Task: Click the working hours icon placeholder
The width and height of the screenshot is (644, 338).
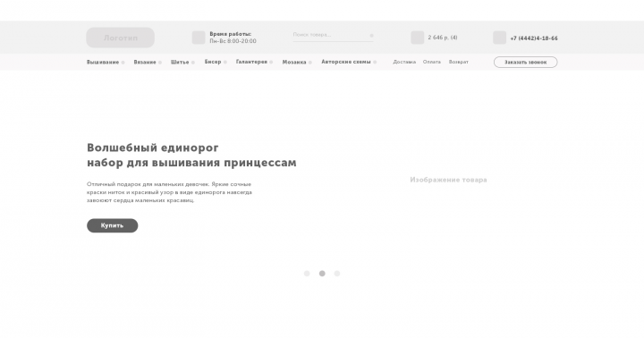Action: (x=199, y=38)
